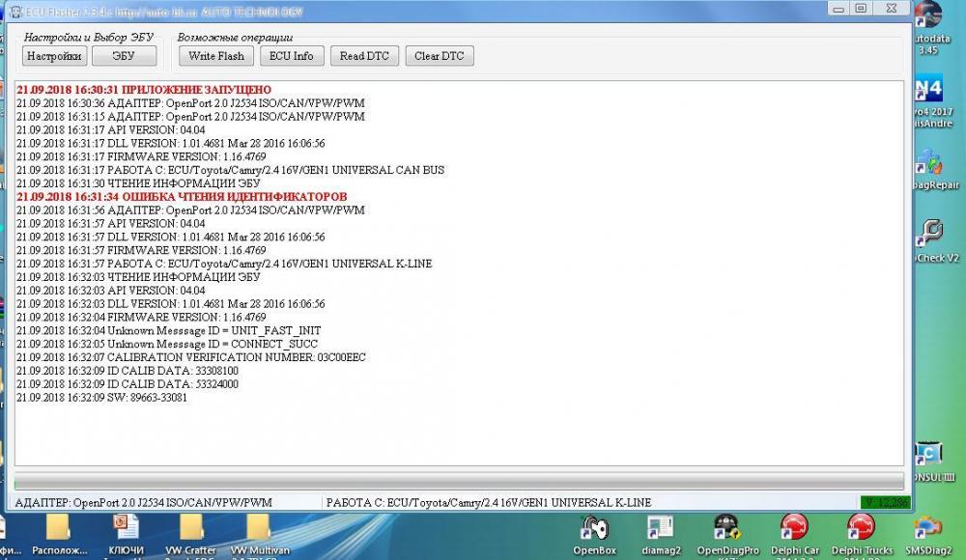Open the Delphi Trucks shortcut
Viewport: 966px width, 560px height.
pyautogui.click(x=861, y=528)
